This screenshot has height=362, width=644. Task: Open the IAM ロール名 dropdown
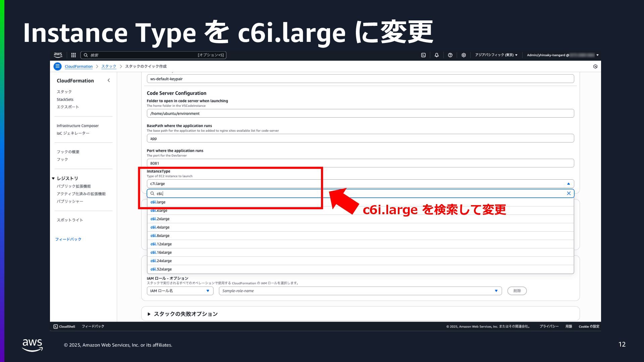180,291
